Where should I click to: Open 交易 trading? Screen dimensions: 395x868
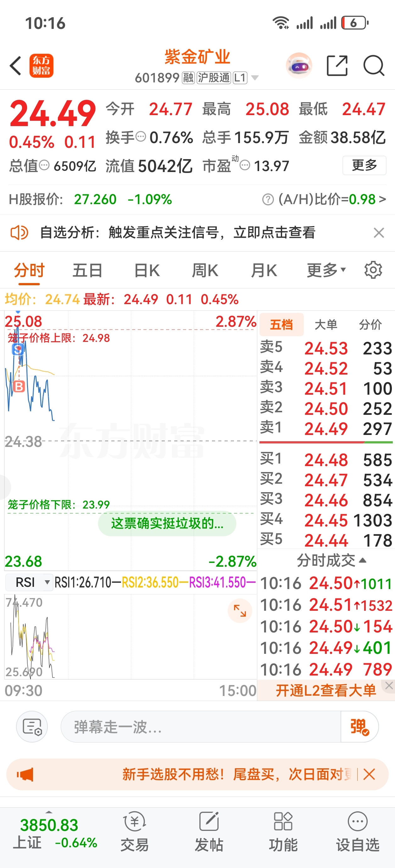(x=135, y=832)
